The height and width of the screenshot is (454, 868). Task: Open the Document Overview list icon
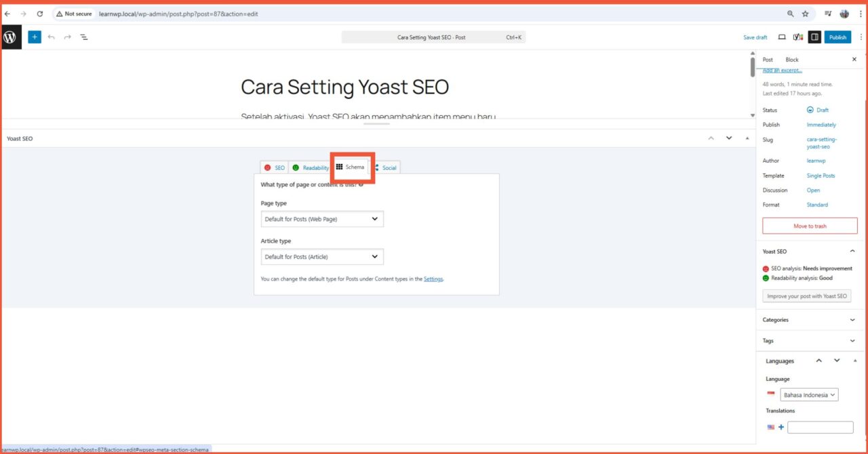pyautogui.click(x=84, y=37)
